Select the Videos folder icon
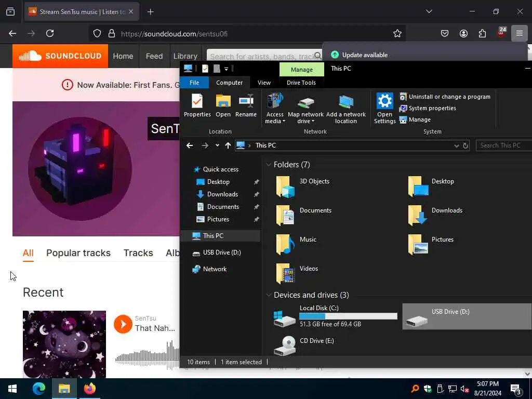The width and height of the screenshot is (532, 399). click(x=285, y=273)
